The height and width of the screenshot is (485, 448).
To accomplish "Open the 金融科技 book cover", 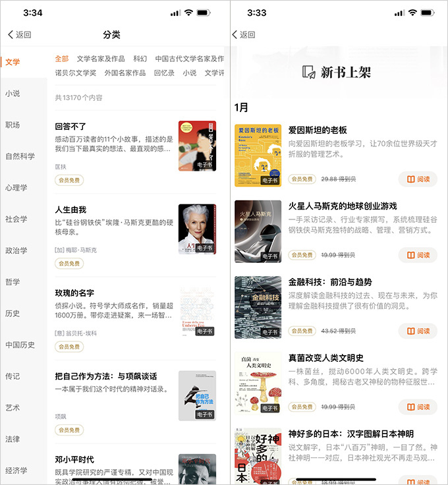I will (258, 308).
